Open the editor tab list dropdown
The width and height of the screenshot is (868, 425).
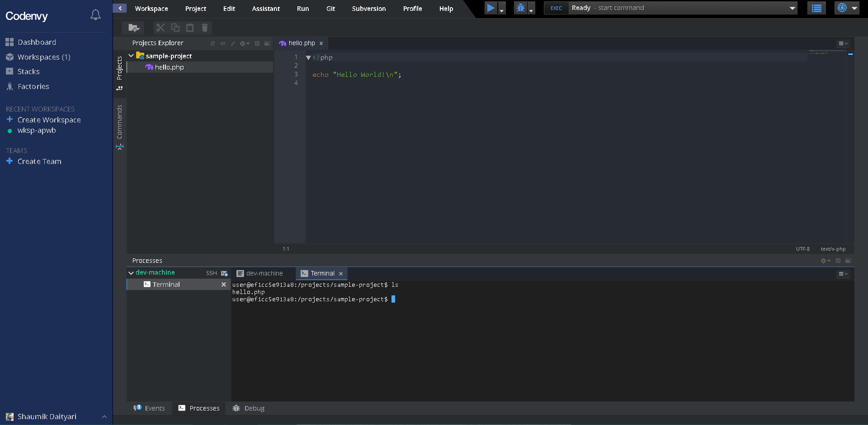(843, 43)
